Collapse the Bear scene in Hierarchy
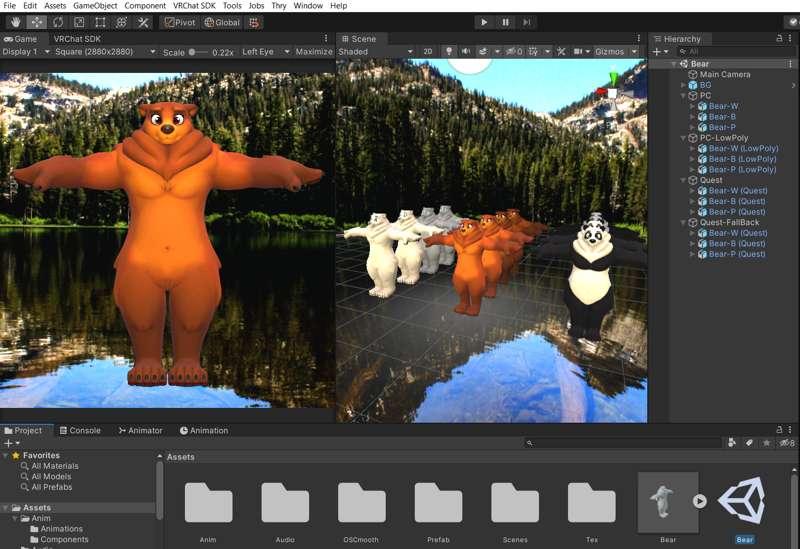The image size is (800, 549). pyautogui.click(x=674, y=64)
